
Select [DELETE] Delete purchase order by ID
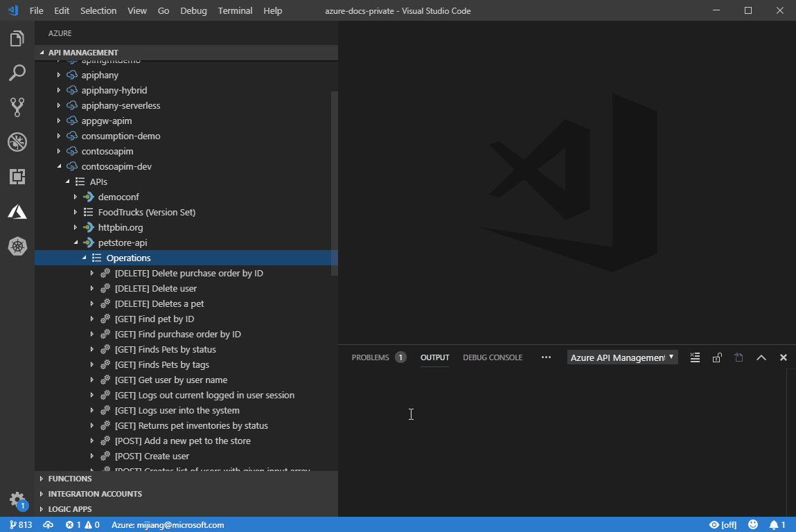(189, 273)
